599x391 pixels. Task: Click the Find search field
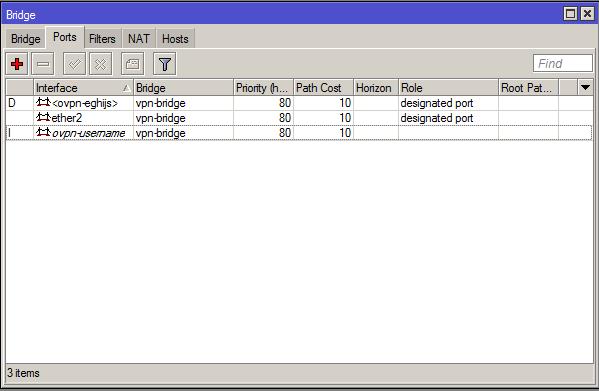tap(563, 63)
